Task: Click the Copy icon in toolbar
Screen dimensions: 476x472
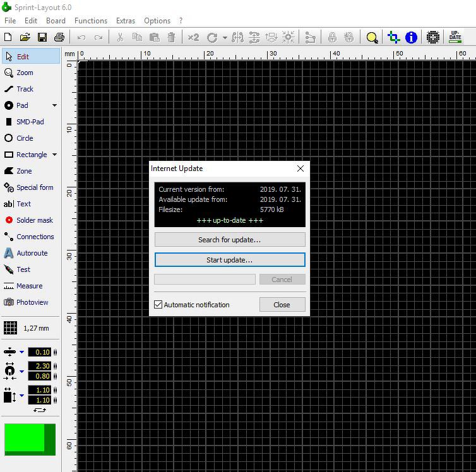Action: click(x=137, y=37)
